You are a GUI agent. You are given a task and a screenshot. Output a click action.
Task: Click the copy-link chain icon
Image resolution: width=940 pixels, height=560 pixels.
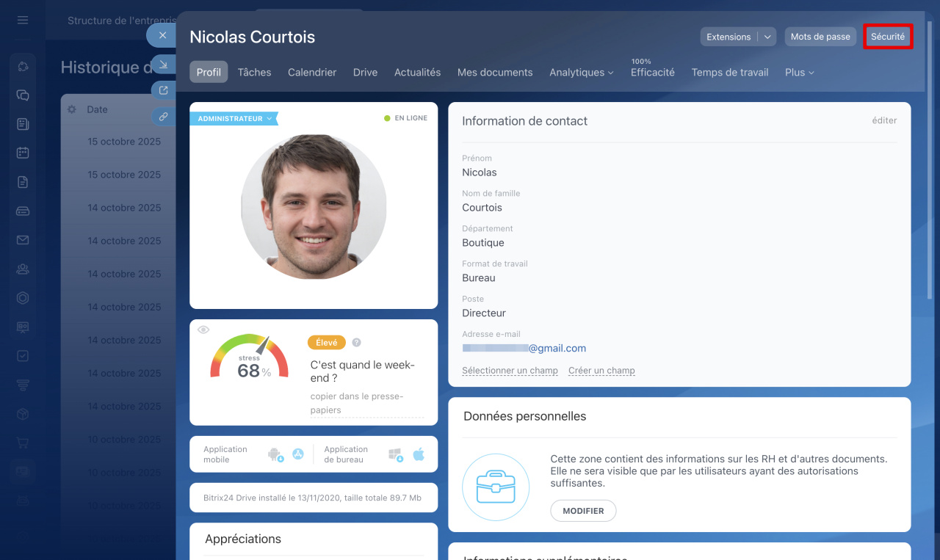point(163,117)
